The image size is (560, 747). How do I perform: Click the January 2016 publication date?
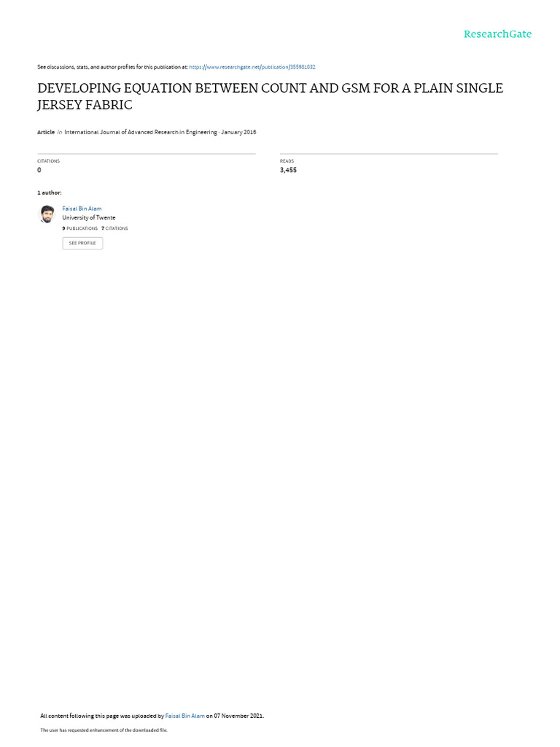[x=238, y=132]
